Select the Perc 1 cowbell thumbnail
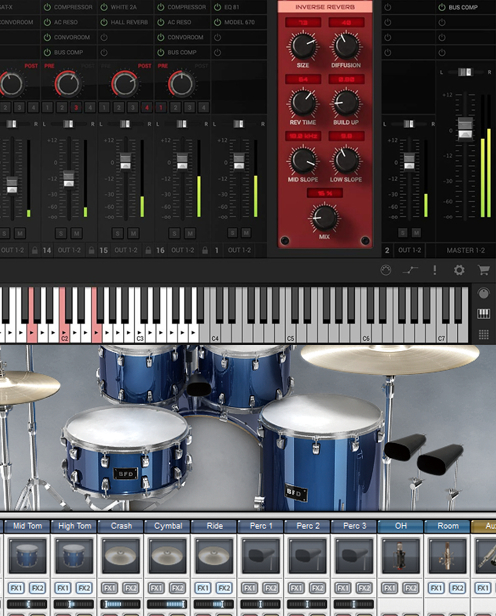The width and height of the screenshot is (496, 616). click(x=261, y=556)
